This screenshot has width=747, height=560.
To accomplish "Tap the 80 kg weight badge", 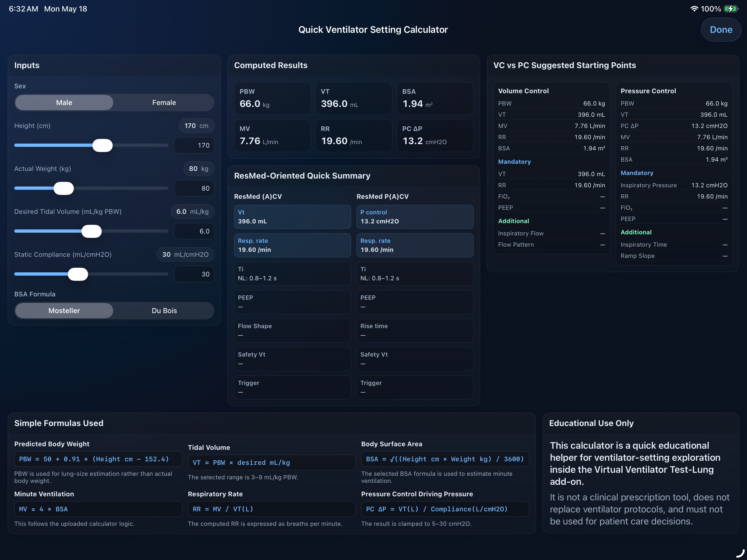I will click(x=199, y=168).
